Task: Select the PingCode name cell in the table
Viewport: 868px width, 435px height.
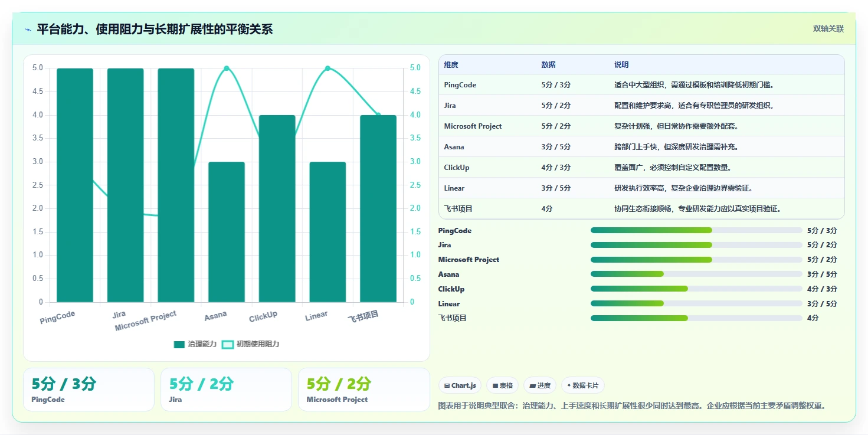Action: click(x=460, y=85)
